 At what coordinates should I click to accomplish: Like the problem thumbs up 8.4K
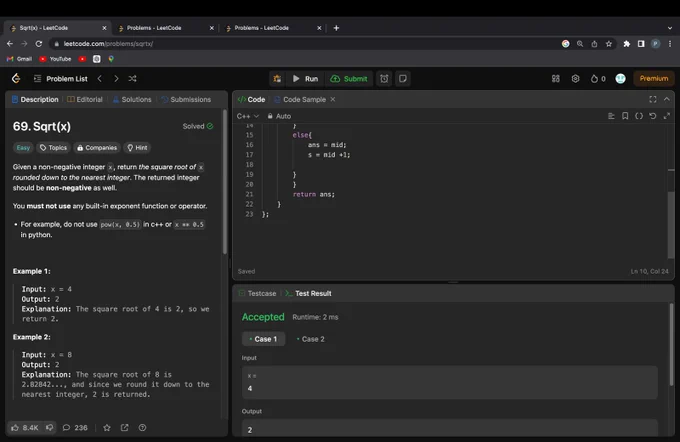25,428
